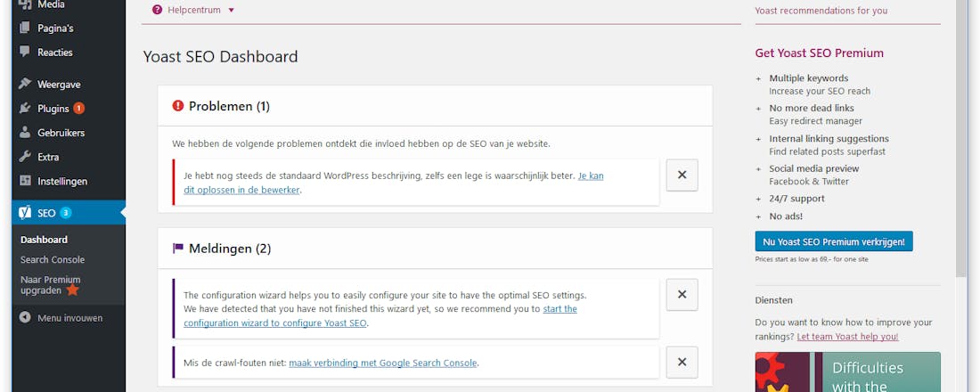
Task: Collapse the menu with Menu invouwen
Action: point(69,317)
